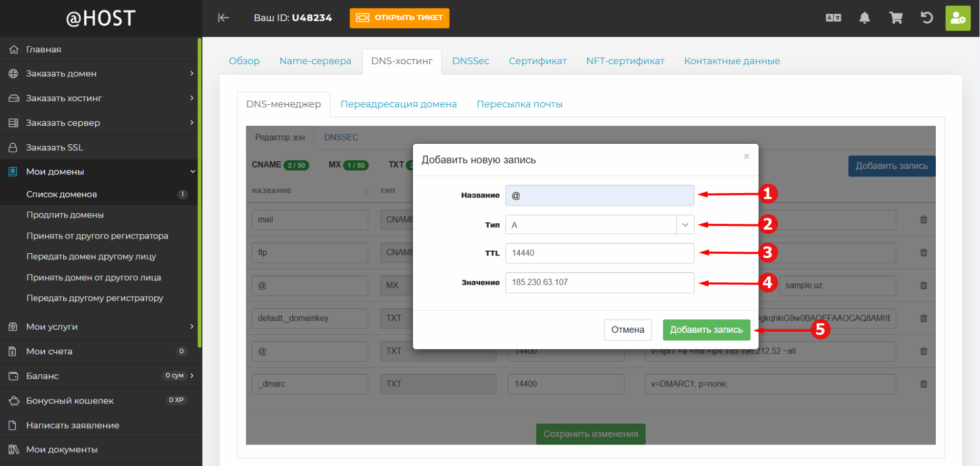Click the _dmarc name field
This screenshot has width=980, height=466.
[310, 384]
